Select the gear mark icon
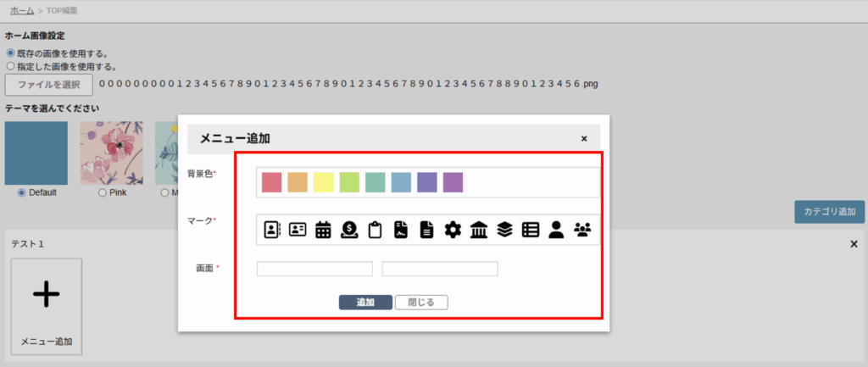This screenshot has height=367, width=868. pyautogui.click(x=453, y=229)
